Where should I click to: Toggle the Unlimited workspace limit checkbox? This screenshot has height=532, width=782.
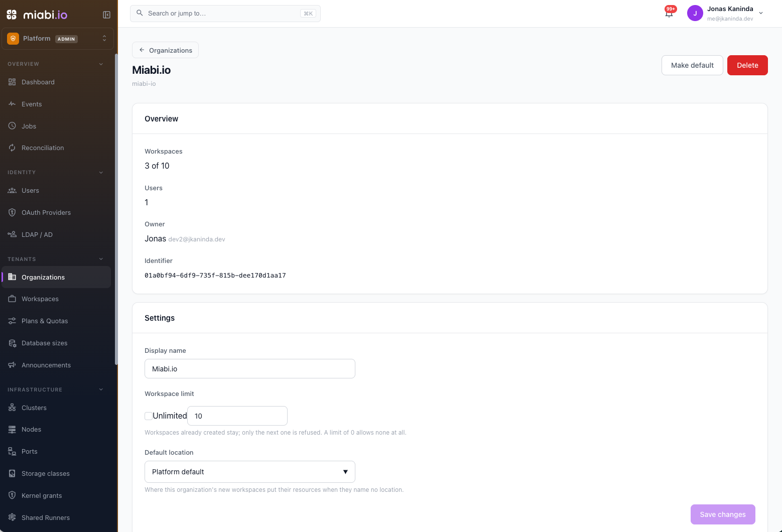[149, 416]
